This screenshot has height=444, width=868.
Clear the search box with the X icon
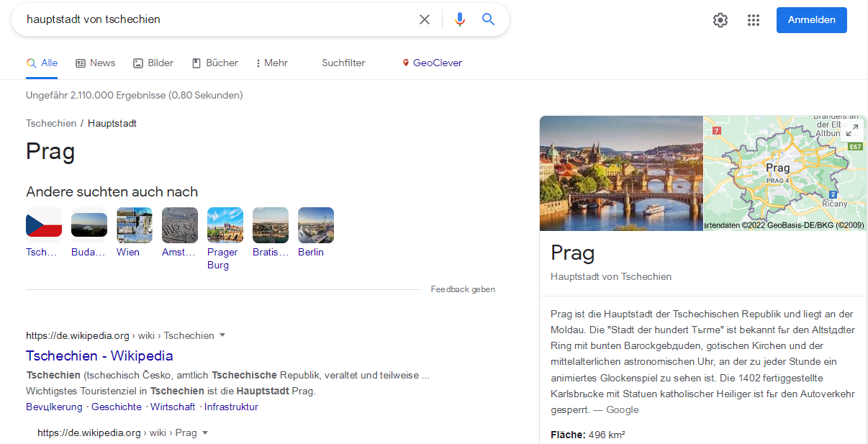click(425, 19)
